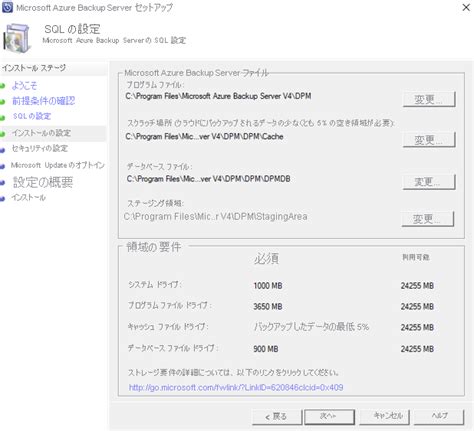Change the staging area location
Screen dimensions: 474x431
pos(428,219)
